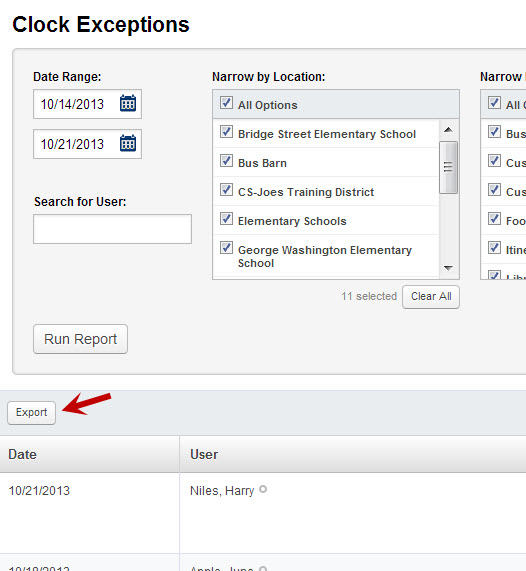
Task: Click the location list scrollbar thumb
Action: (x=448, y=168)
